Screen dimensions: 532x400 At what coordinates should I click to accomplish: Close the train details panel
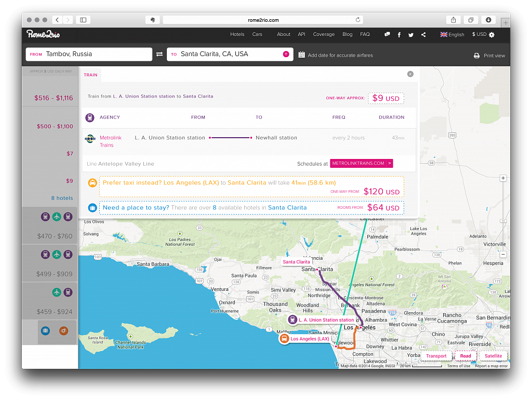[x=410, y=74]
